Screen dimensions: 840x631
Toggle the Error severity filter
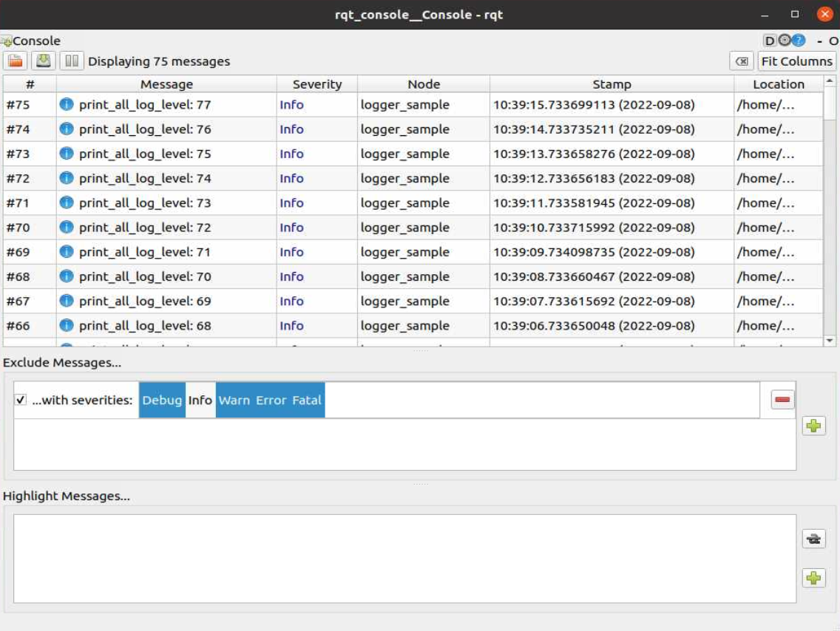[271, 400]
